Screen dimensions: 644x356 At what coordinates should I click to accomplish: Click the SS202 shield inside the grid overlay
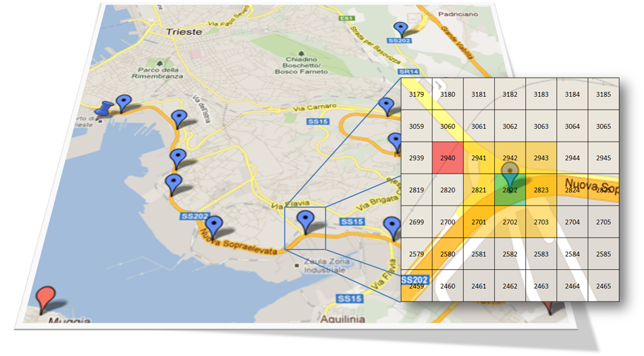point(414,280)
